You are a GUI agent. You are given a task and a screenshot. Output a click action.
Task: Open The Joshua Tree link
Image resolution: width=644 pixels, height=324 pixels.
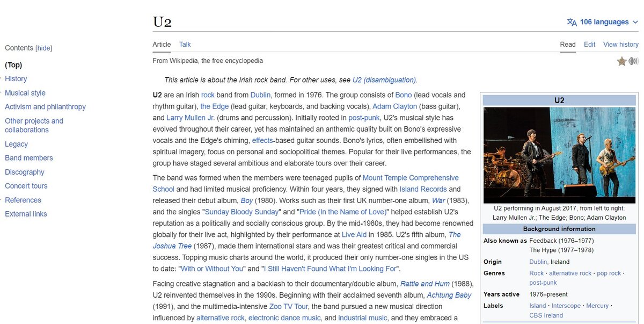coord(306,240)
